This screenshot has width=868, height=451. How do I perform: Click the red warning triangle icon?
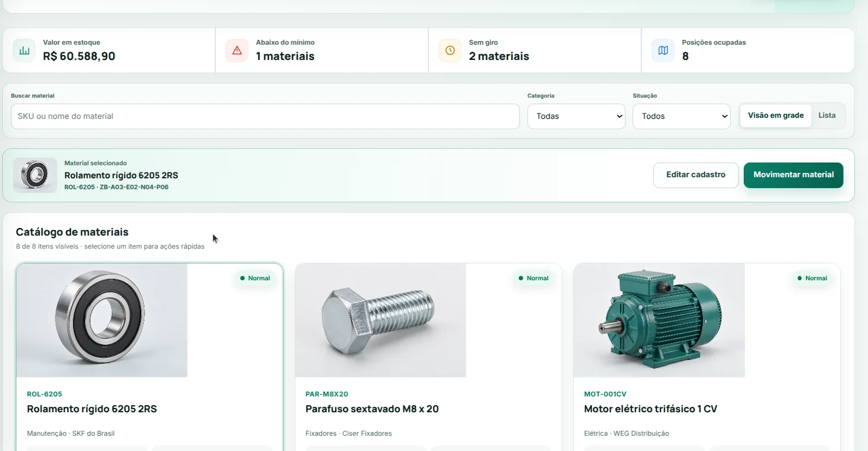[237, 51]
